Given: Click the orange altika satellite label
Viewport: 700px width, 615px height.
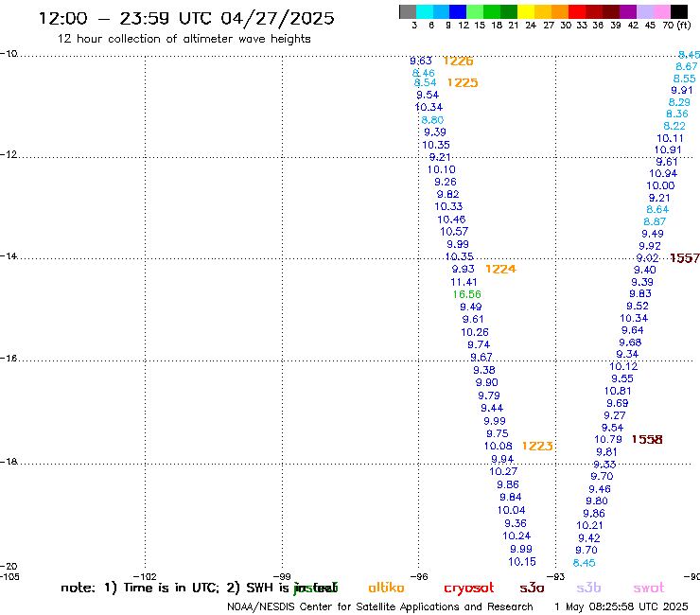Looking at the screenshot, I should coord(386,588).
